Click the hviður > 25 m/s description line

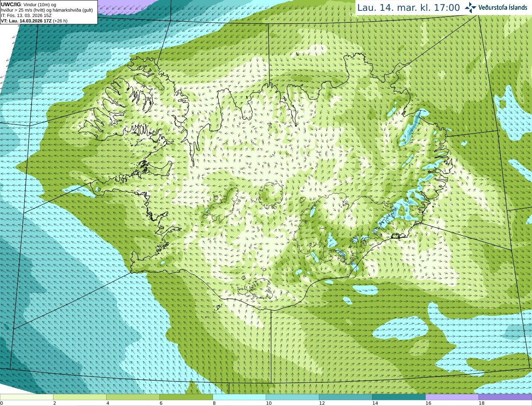tap(47, 10)
